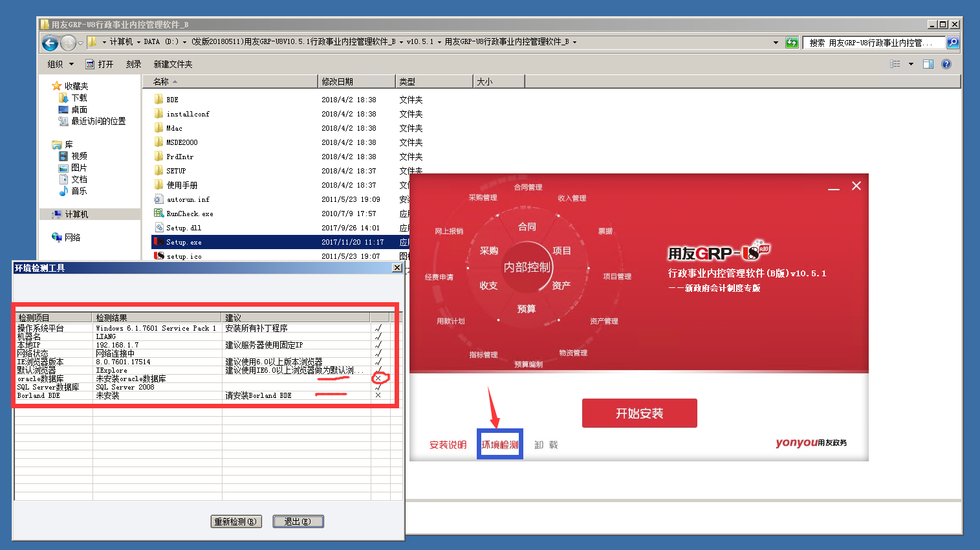The width and height of the screenshot is (980, 550).
Task: Sort by 修改日期 column header
Action: tap(357, 82)
